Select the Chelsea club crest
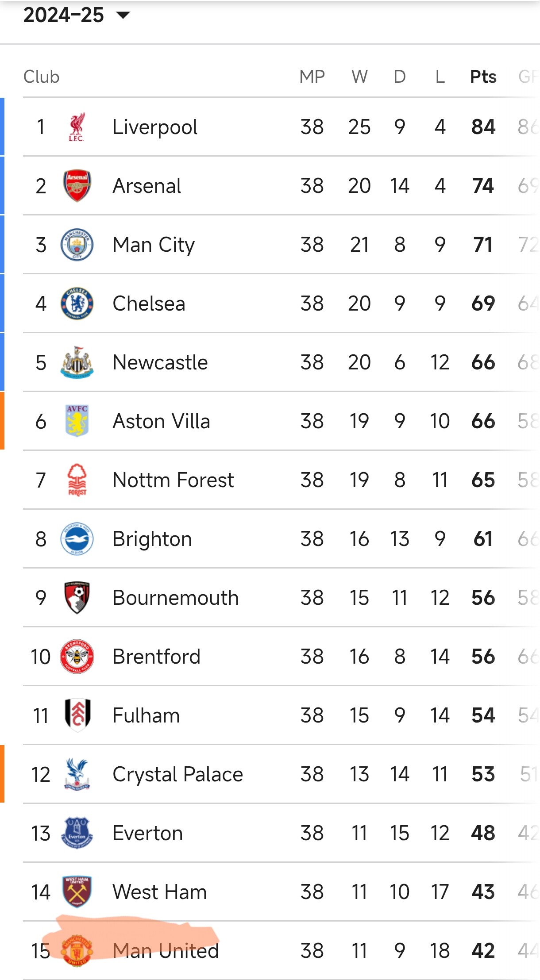This screenshot has height=980, width=540. pos(77,304)
